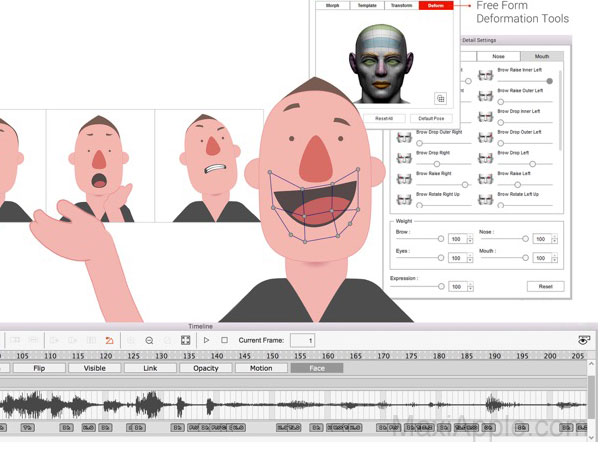This screenshot has height=450, width=600.
Task: Click the Brow Drop Left slider handle
Action: coord(532,164)
